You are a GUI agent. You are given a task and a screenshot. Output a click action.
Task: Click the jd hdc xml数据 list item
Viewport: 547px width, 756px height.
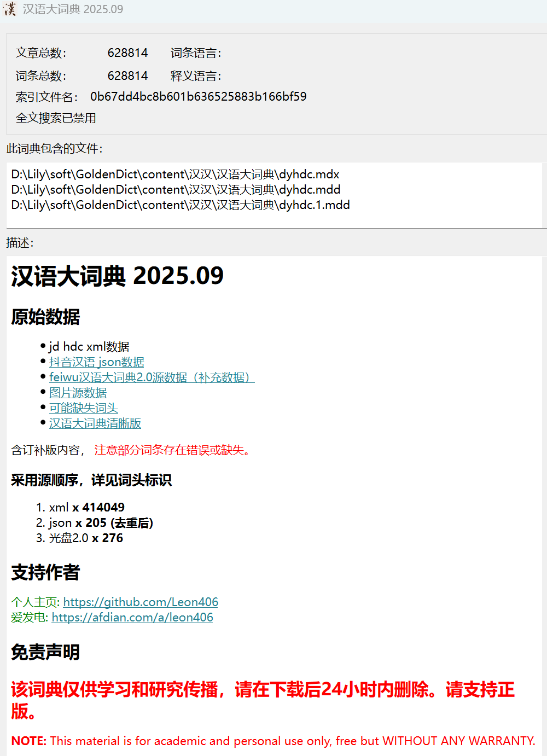pyautogui.click(x=89, y=347)
